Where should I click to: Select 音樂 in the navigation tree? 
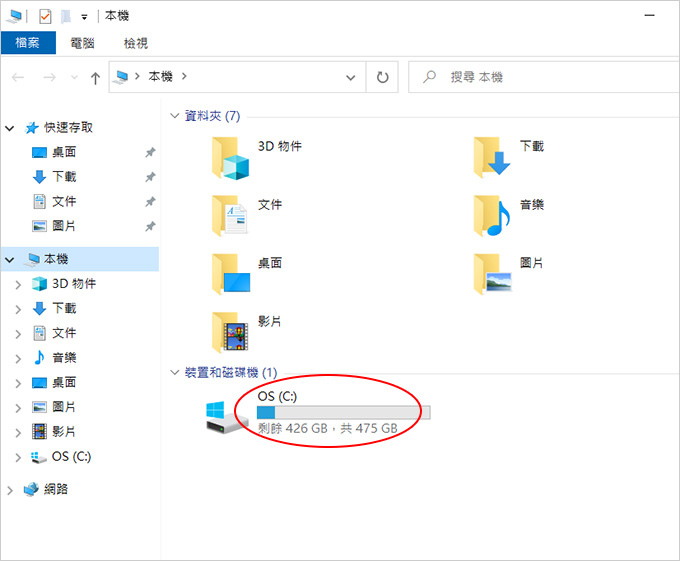[x=64, y=358]
